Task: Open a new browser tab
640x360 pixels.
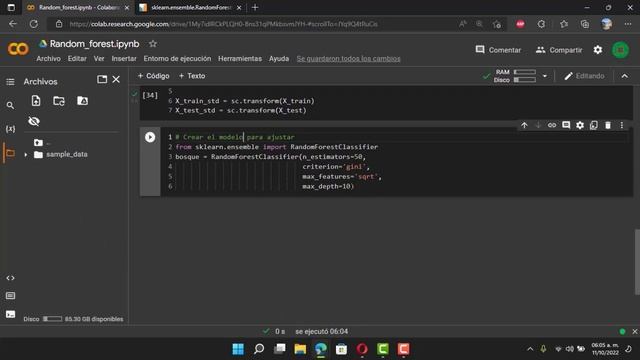Action: 255,7
